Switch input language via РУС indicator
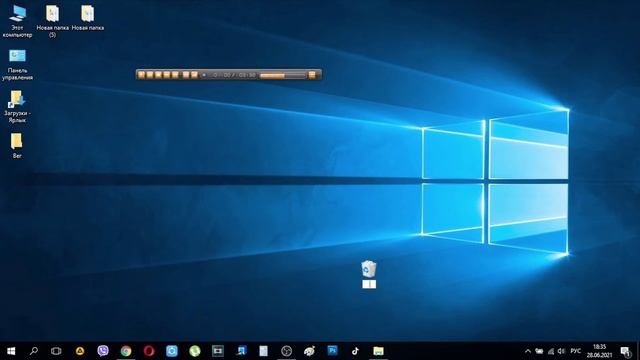640x360 pixels. tap(576, 351)
